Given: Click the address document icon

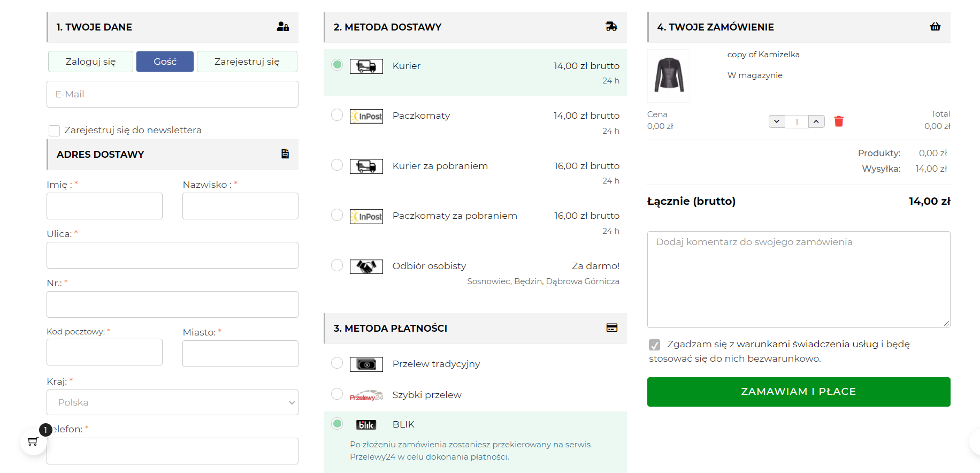Looking at the screenshot, I should click(285, 154).
